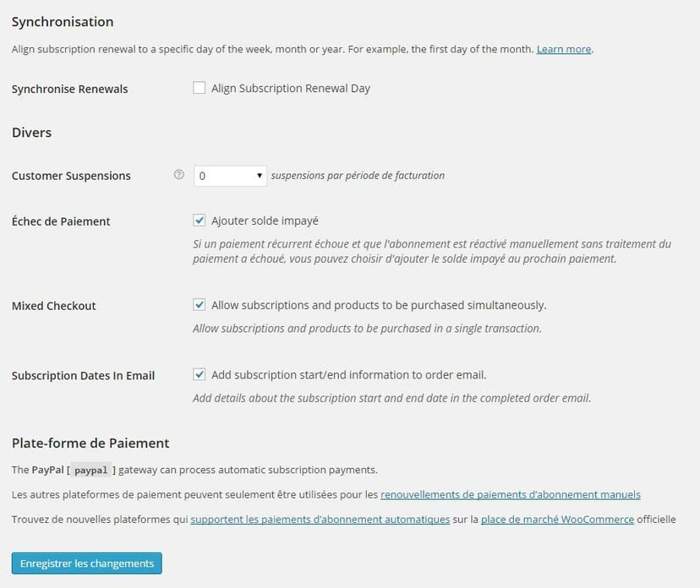Click the Subscription Dates In Email label
Viewport: 700px width, 588px height.
tap(83, 375)
